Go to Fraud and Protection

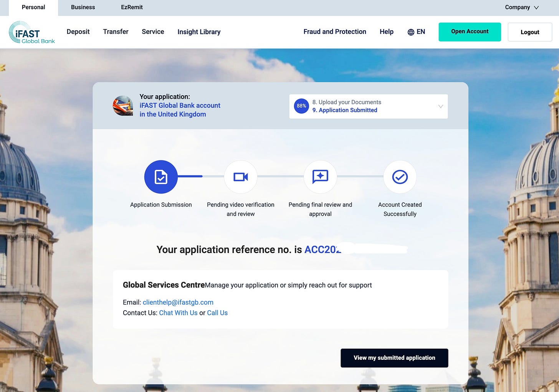pos(335,32)
